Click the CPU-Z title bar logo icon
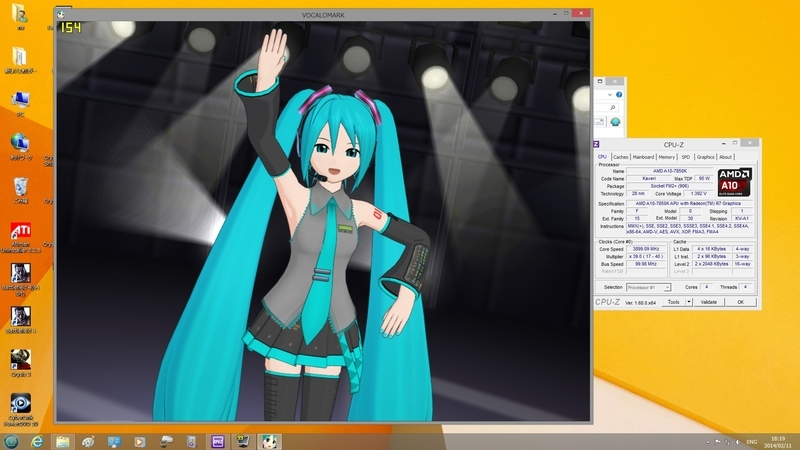The height and width of the screenshot is (450, 800). point(596,144)
